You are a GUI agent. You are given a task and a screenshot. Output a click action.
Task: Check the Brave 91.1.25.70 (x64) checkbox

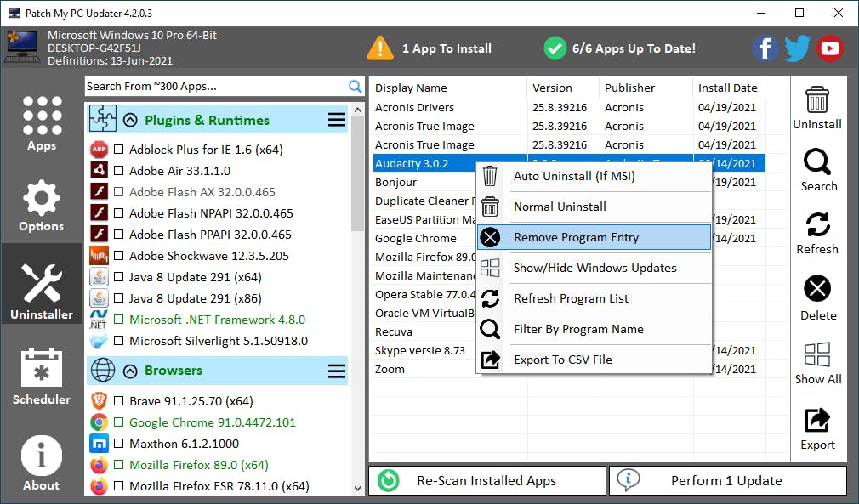118,401
